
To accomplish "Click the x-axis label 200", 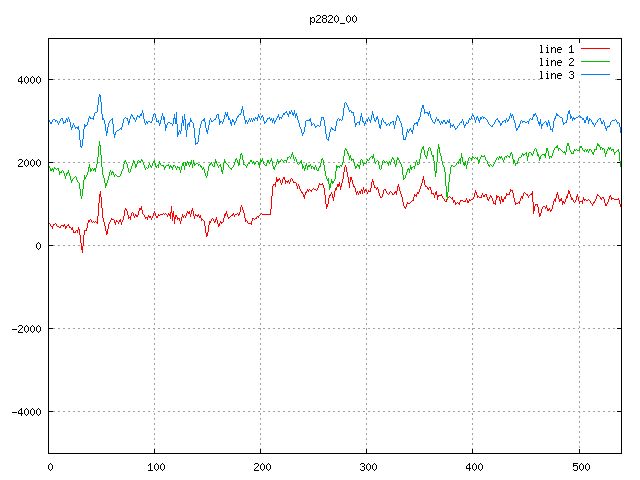I will (262, 467).
